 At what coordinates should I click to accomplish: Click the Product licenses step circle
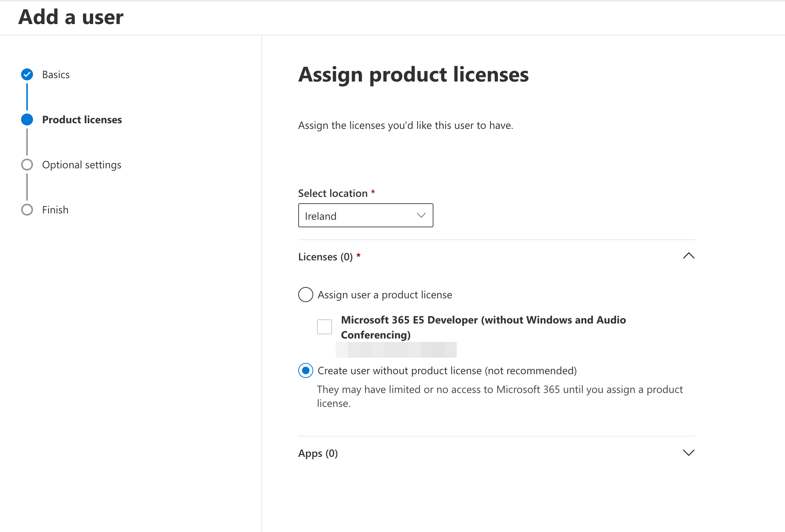(27, 119)
